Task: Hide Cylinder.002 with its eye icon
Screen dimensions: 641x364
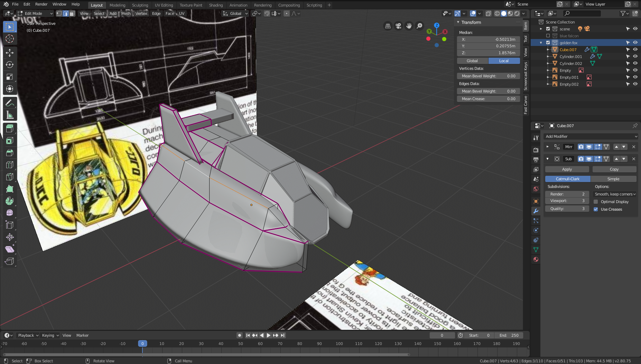Action: pyautogui.click(x=635, y=63)
